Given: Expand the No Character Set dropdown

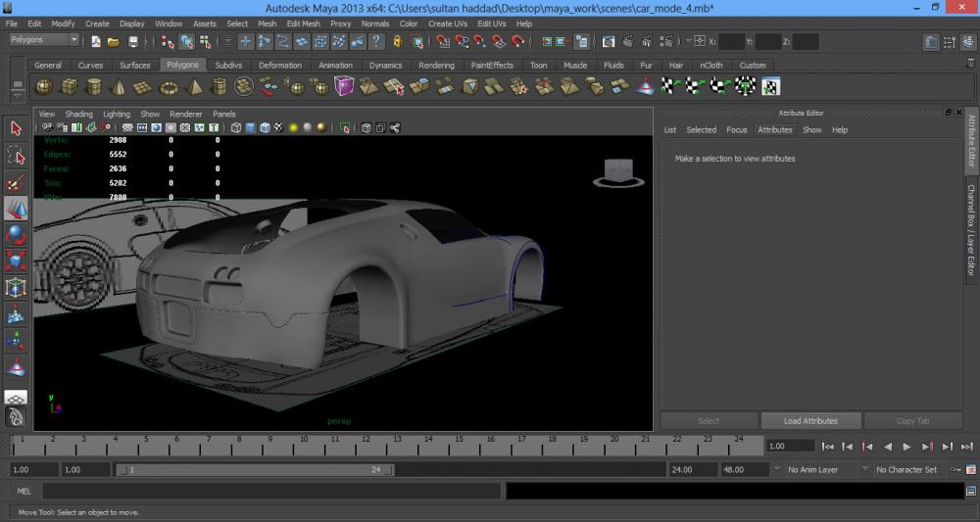Looking at the screenshot, I should pyautogui.click(x=910, y=470).
